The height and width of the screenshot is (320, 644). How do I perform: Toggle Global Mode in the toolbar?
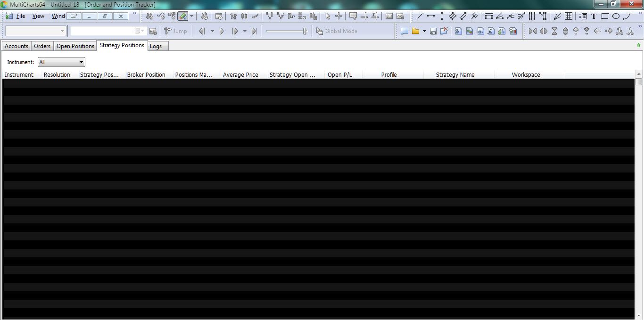coord(337,31)
